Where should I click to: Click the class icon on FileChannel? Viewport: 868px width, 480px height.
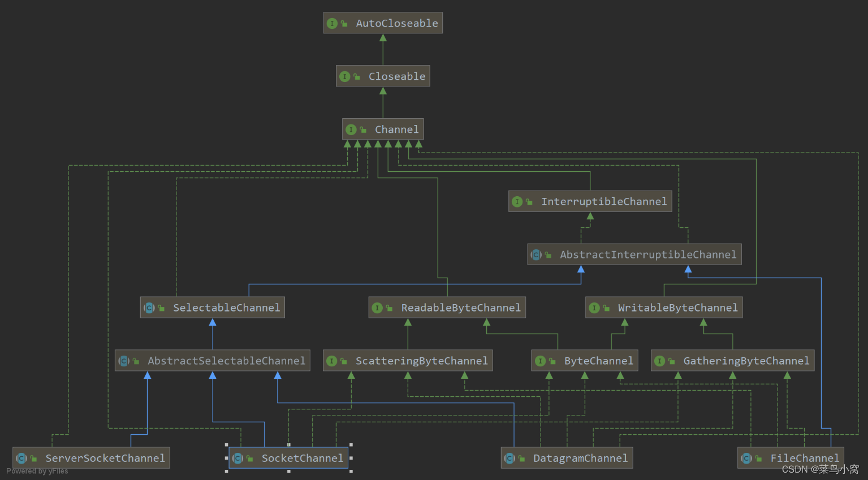[x=746, y=458]
